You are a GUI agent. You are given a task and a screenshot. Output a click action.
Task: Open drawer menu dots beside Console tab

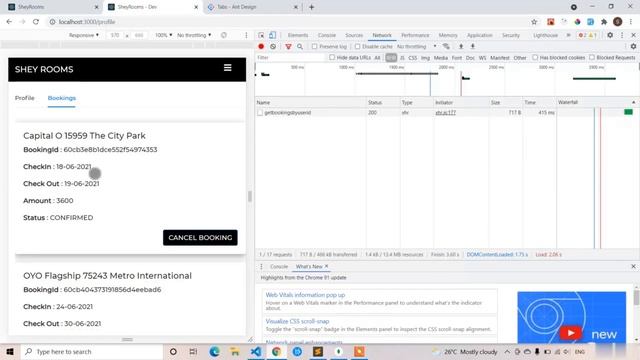[x=261, y=267]
